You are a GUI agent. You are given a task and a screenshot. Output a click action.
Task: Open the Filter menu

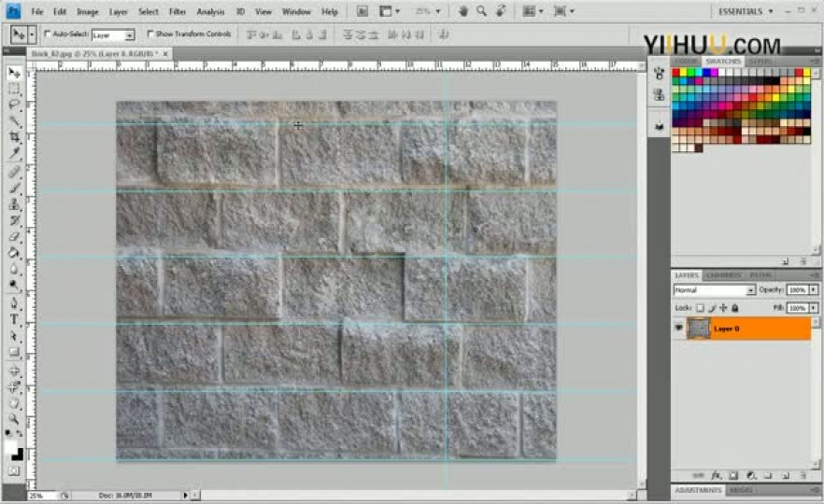pos(178,11)
